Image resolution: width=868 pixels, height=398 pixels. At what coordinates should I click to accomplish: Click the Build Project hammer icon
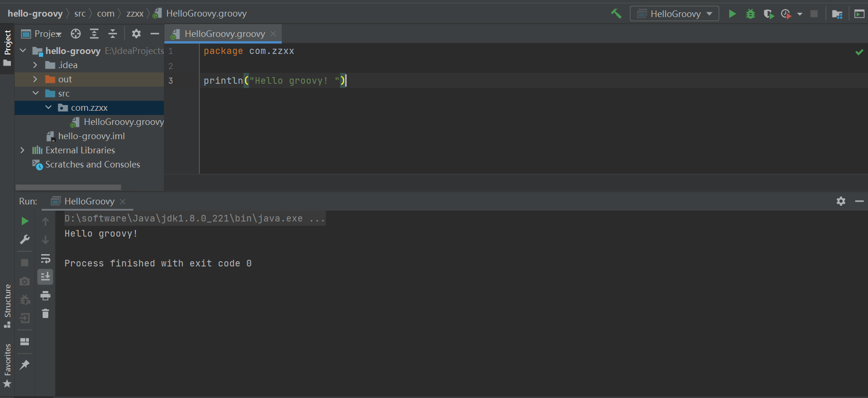(616, 14)
